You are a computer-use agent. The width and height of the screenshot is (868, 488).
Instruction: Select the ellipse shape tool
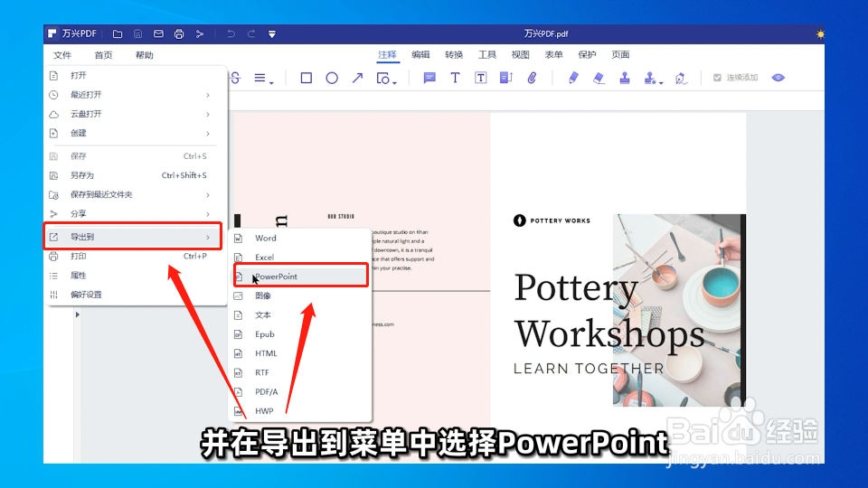[x=332, y=78]
